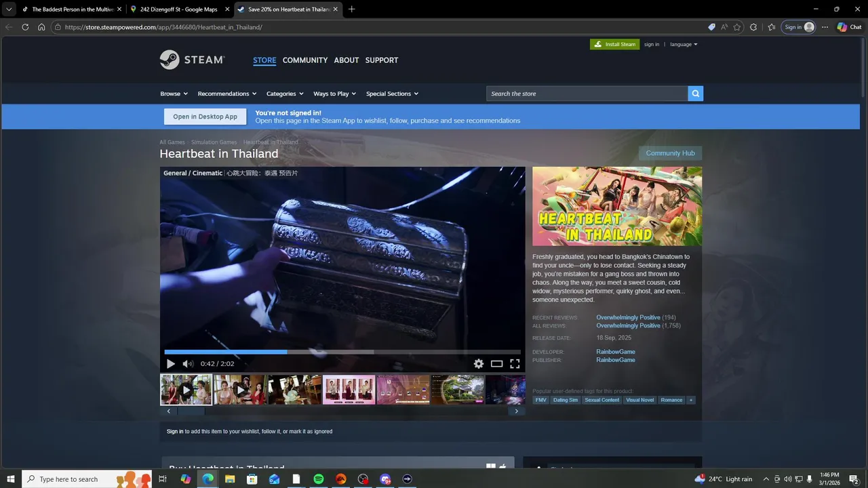
Task: Open File Explorer from taskbar
Action: click(230, 479)
